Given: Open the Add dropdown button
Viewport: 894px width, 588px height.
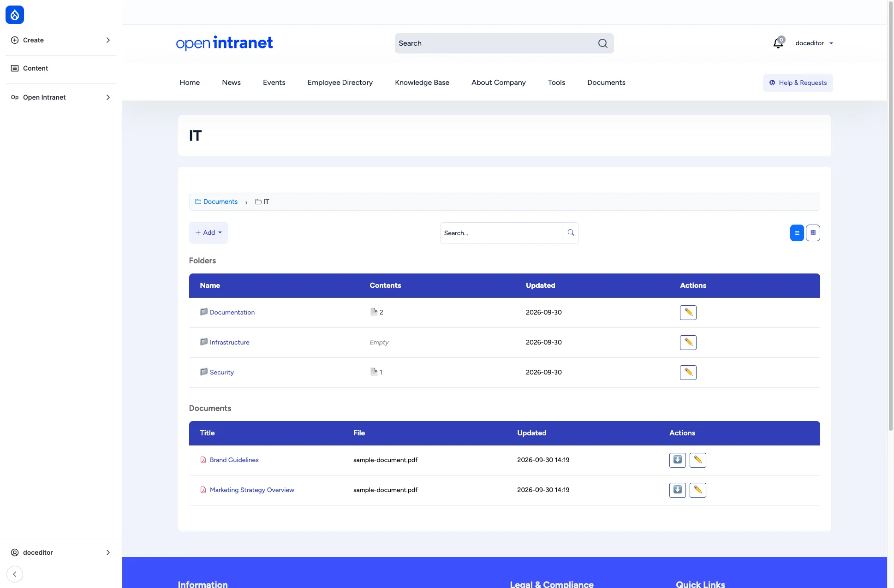Looking at the screenshot, I should coord(209,233).
